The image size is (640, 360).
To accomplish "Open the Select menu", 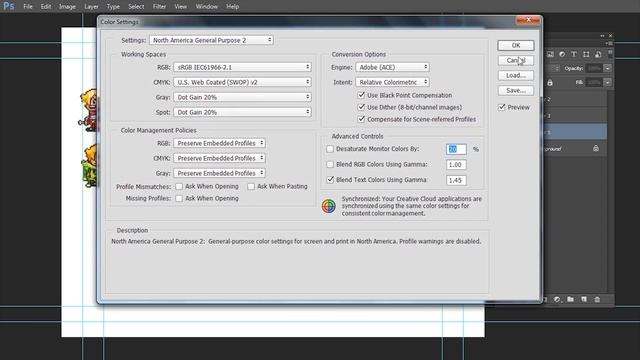I will (x=136, y=7).
